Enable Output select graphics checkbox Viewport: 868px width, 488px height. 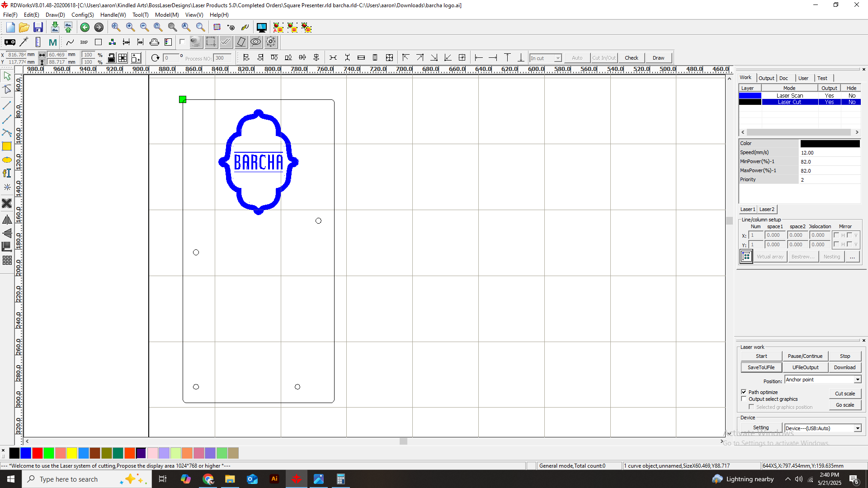coord(744,399)
